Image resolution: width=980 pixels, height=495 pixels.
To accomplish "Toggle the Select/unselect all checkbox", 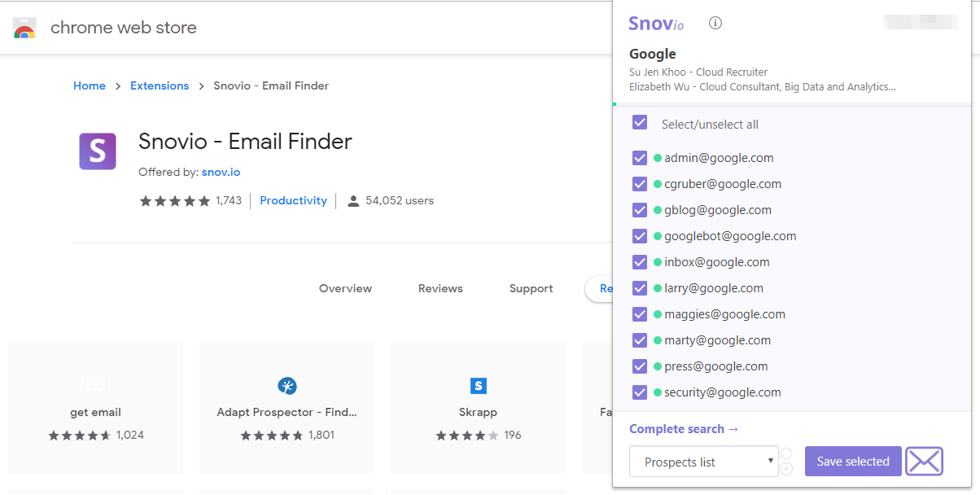I will pyautogui.click(x=640, y=122).
